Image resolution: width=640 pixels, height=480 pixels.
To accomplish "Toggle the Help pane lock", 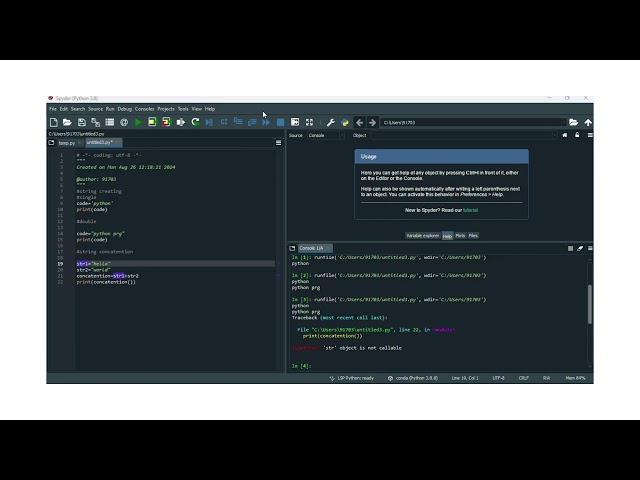I will [x=577, y=135].
